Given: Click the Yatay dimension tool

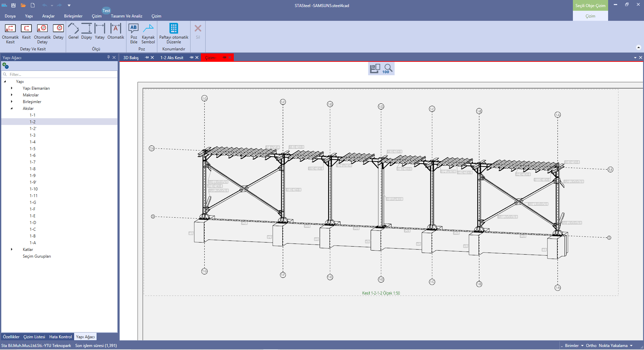Looking at the screenshot, I should point(100,29).
